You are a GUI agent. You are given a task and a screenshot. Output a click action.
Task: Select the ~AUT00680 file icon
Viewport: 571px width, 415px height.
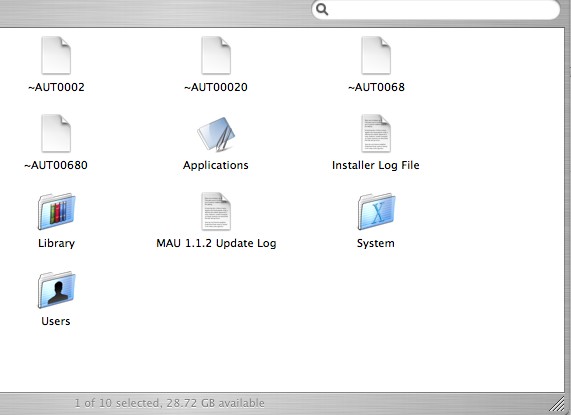pyautogui.click(x=56, y=133)
